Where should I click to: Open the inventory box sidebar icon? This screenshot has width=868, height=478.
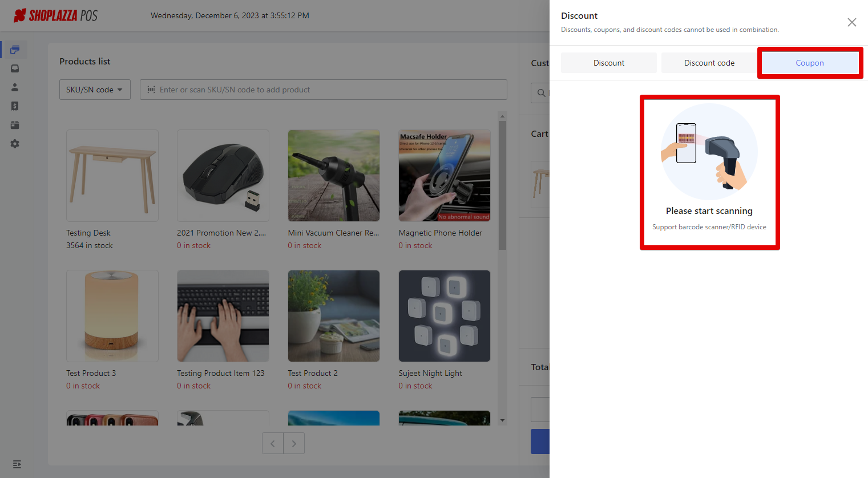click(x=15, y=68)
